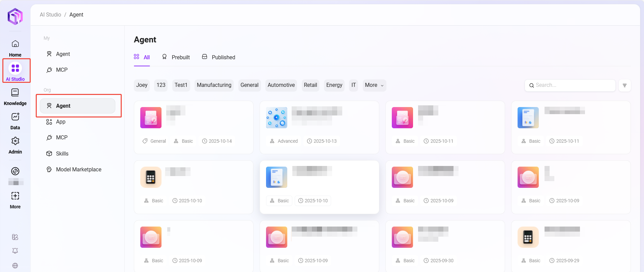Open the Knowledge section icon
Viewport: 644px width, 272px height.
point(15,93)
